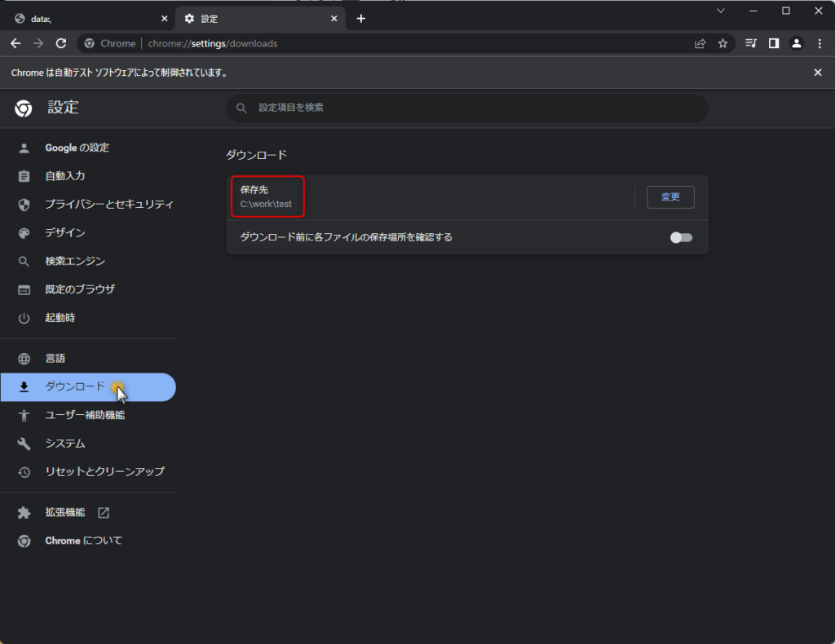
Task: Click the ダウンロード前に各ファイルの保存場所を確認する label
Action: (x=346, y=237)
